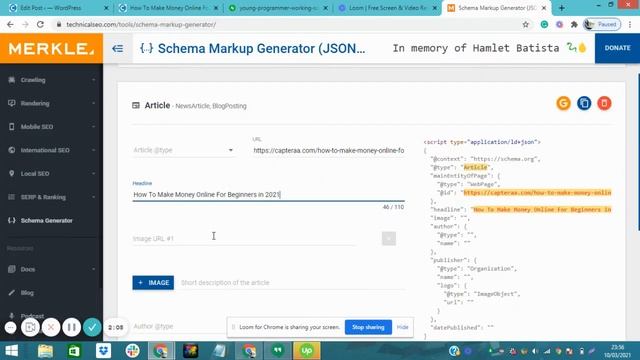Pause the Loom recording
Viewport: 640px width, 360px height.
(x=71, y=327)
